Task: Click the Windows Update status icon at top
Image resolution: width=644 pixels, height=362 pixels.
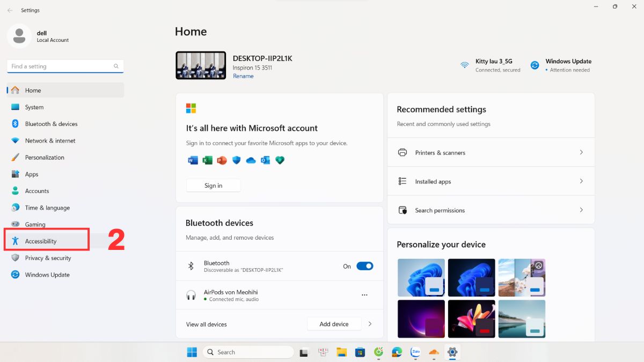Action: click(x=535, y=65)
